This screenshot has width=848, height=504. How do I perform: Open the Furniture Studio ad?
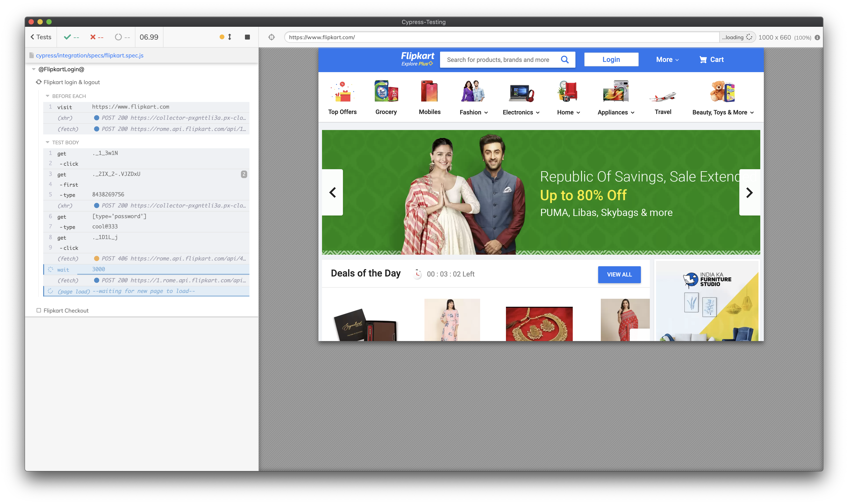707,301
